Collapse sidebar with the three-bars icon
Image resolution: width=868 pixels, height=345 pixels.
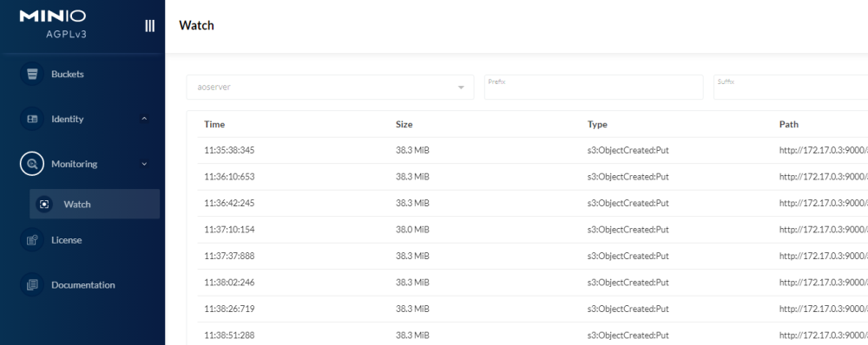[149, 26]
